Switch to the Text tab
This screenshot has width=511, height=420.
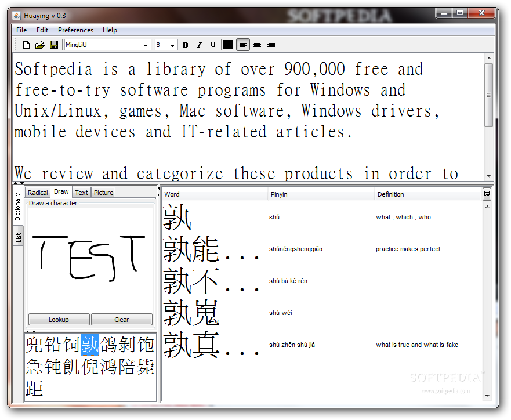click(81, 193)
